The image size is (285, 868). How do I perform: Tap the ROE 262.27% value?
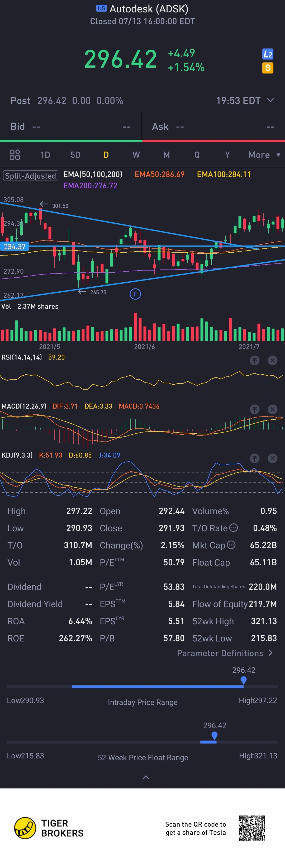(x=76, y=638)
